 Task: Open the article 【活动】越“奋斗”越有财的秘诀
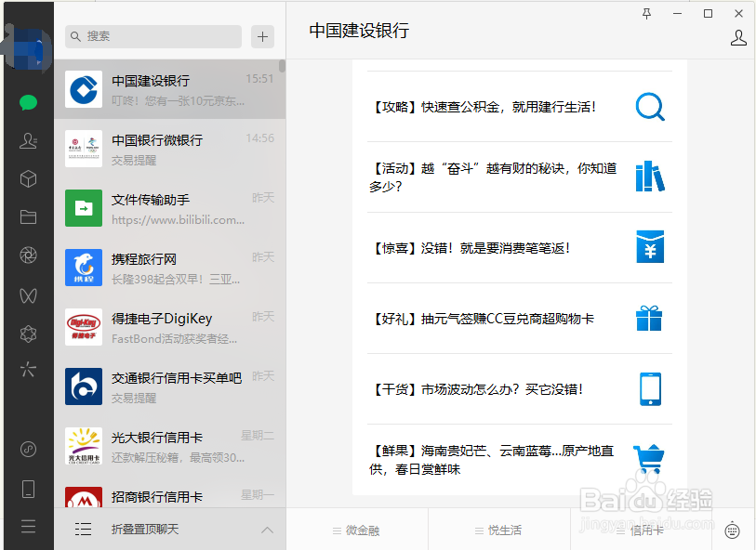(519, 177)
